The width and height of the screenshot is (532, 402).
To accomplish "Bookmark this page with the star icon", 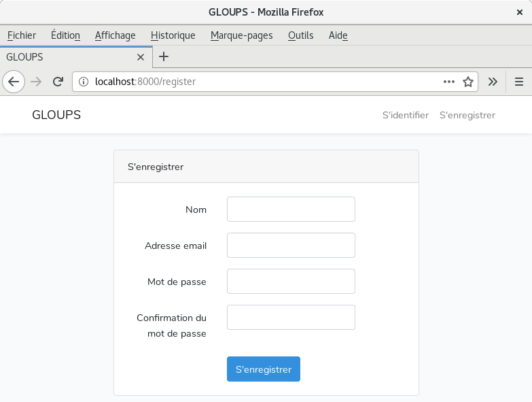I will point(468,82).
